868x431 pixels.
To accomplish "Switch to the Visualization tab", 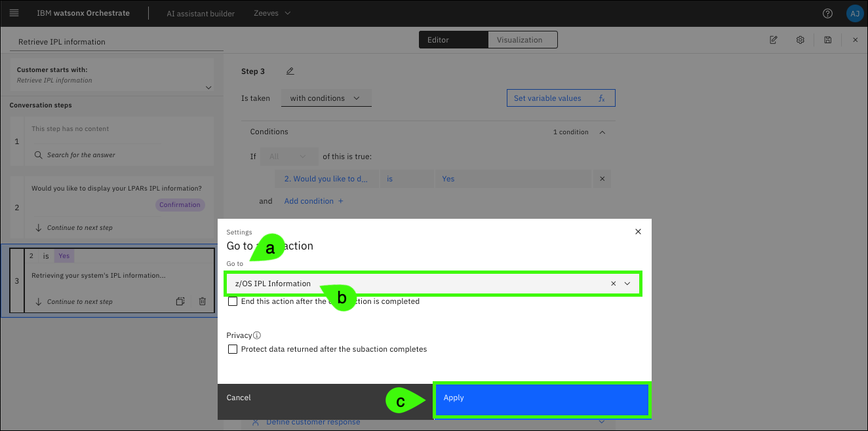I will [519, 40].
